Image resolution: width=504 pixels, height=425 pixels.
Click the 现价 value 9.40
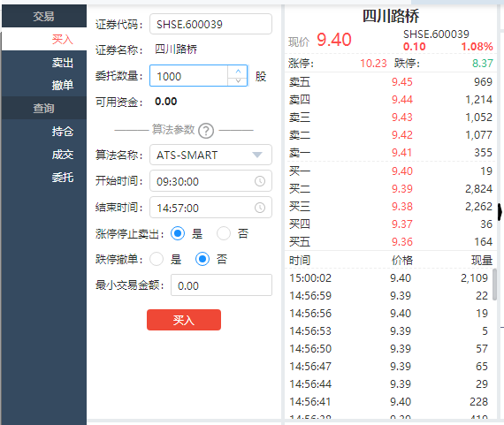[x=334, y=40]
